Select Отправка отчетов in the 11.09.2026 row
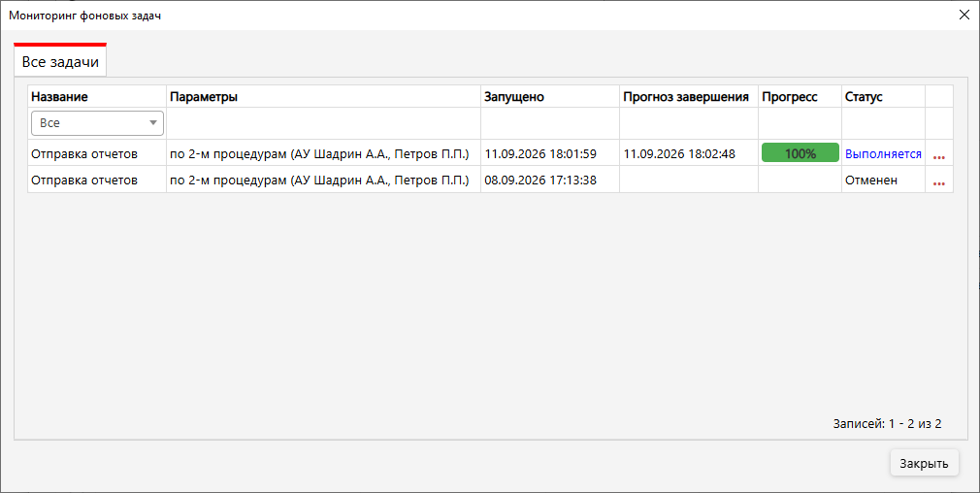The width and height of the screenshot is (980, 493). point(84,153)
